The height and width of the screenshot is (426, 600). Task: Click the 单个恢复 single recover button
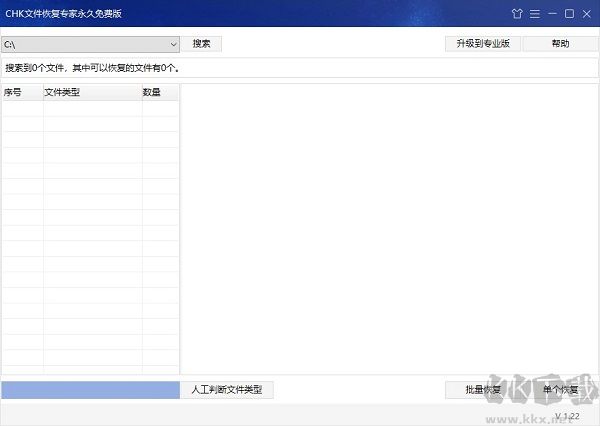[x=560, y=390]
